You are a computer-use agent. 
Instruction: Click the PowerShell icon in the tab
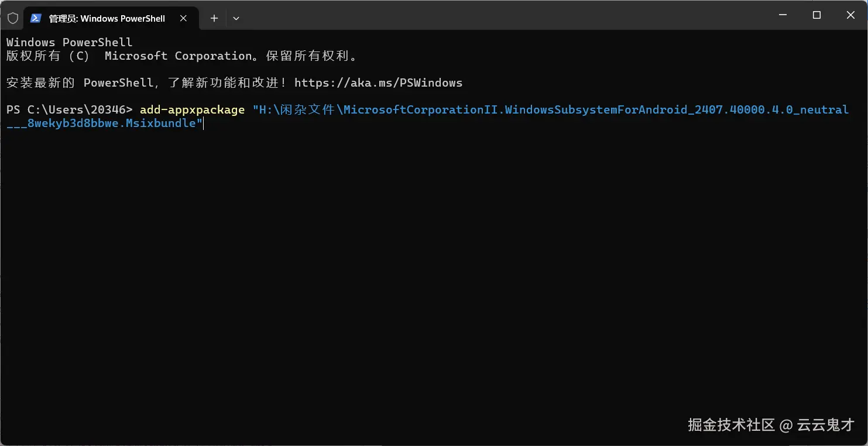click(36, 18)
